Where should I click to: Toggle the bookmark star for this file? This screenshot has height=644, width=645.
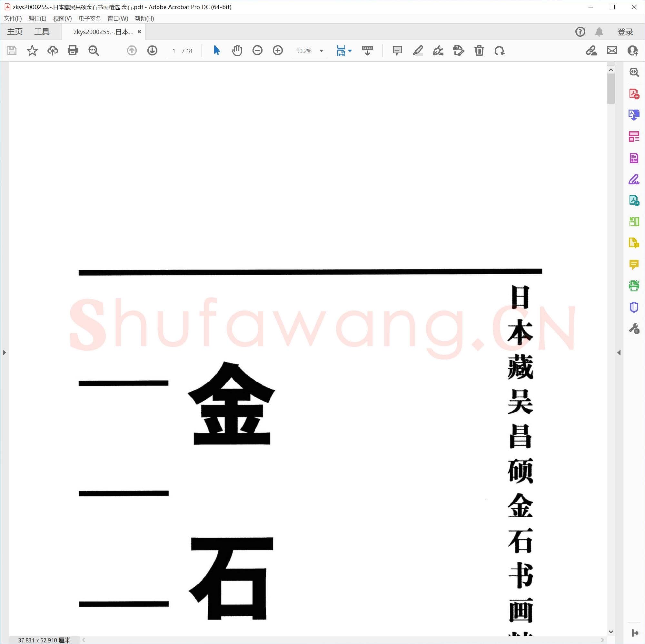point(32,51)
